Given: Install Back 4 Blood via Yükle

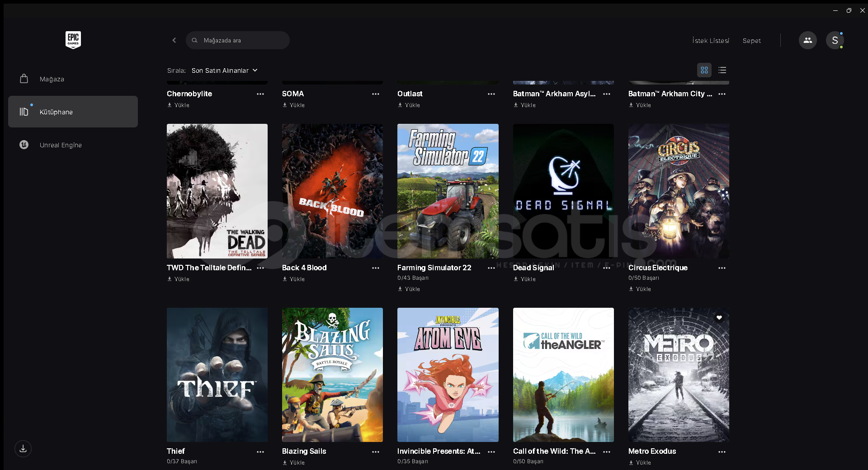Looking at the screenshot, I should tap(294, 279).
